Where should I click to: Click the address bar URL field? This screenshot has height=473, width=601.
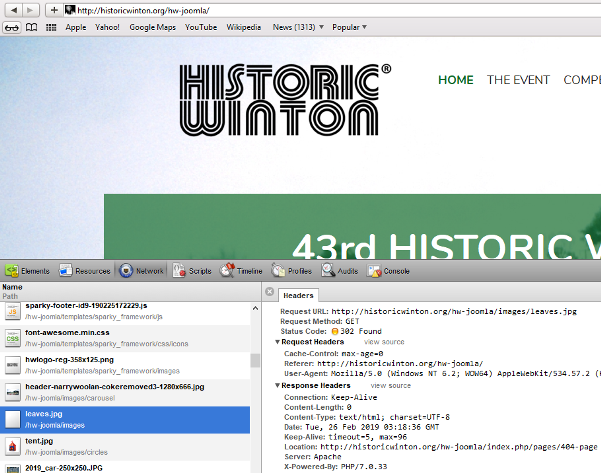[330, 10]
